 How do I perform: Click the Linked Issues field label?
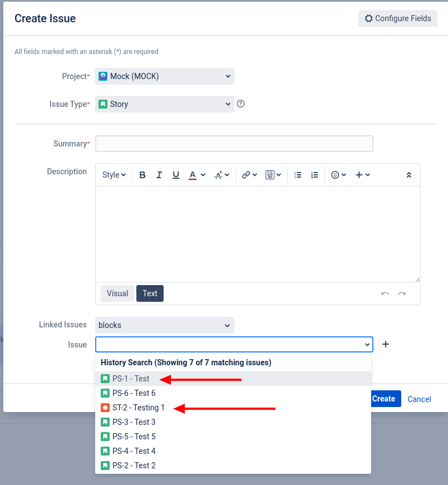63,325
